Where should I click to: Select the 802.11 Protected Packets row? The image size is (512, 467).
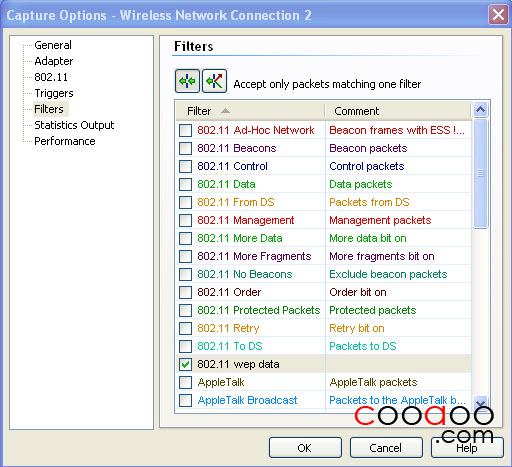pos(324,310)
